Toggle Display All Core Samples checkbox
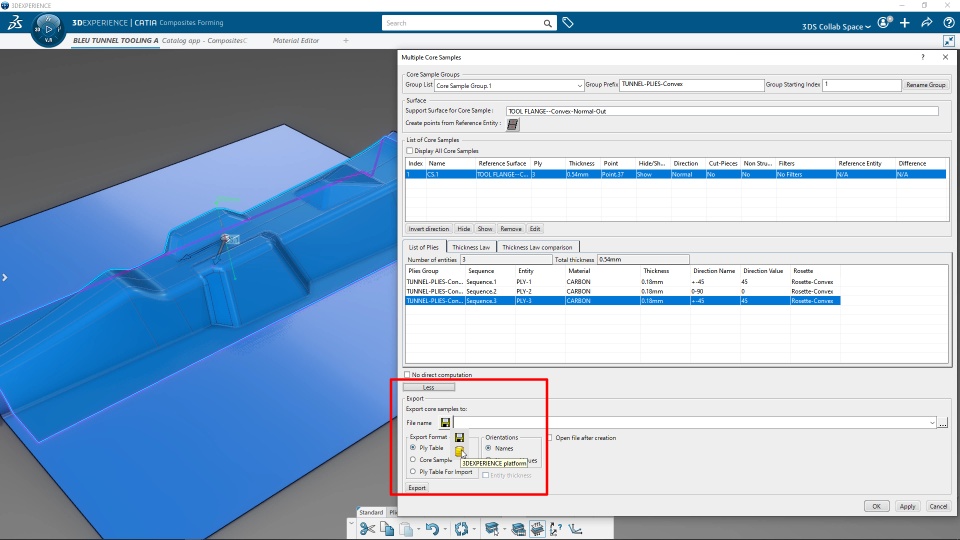960x540 pixels. coord(410,151)
